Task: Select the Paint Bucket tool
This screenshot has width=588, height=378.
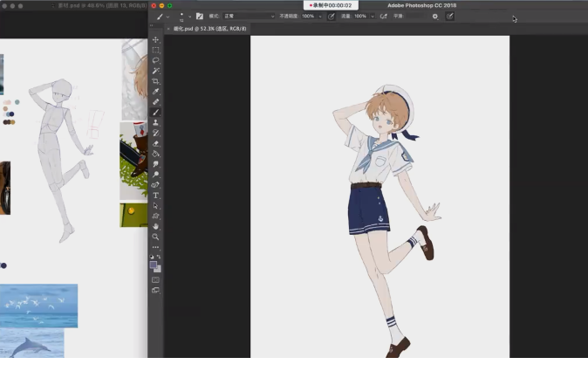Action: [155, 154]
